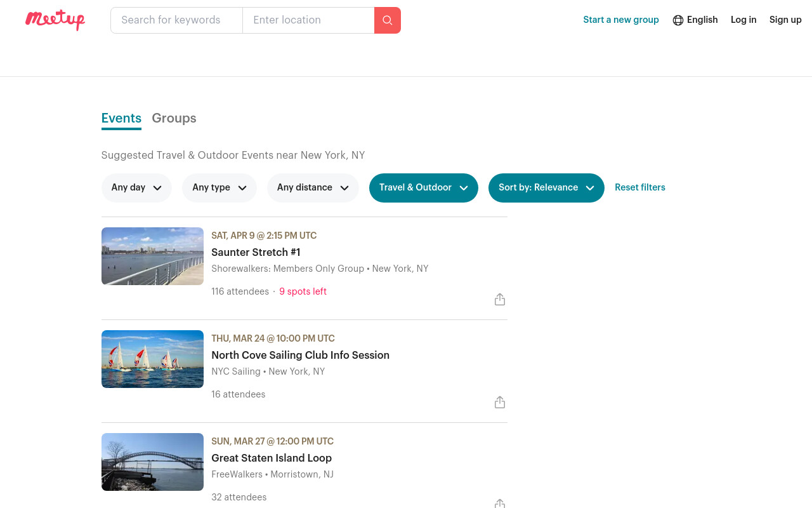Click the Suggested Travel & Outdoor Events heading
The image size is (812, 508).
[x=233, y=155]
